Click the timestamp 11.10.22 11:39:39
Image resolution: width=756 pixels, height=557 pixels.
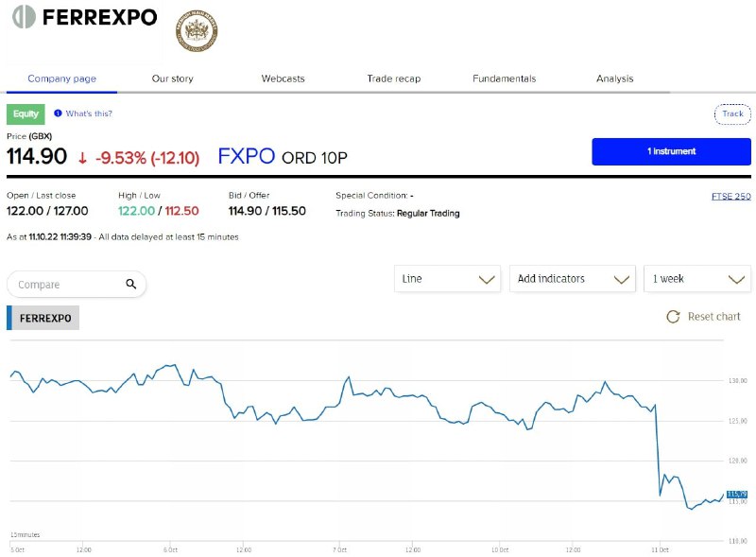pos(60,237)
